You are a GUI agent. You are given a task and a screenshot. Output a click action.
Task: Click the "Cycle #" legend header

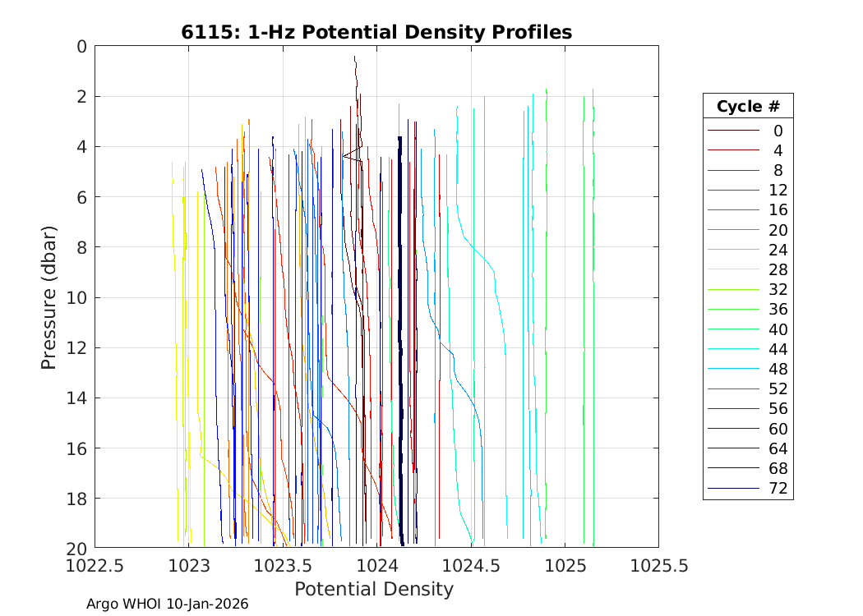pos(748,107)
